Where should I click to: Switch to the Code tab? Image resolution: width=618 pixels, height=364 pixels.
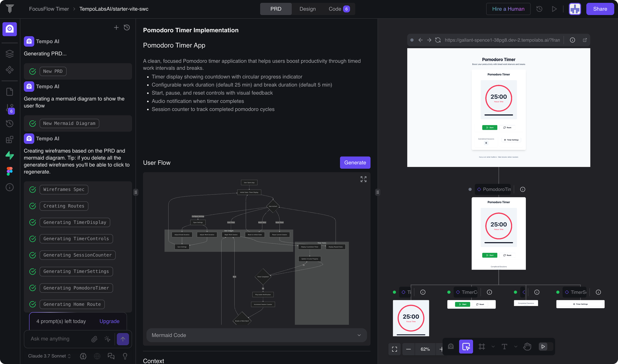tap(339, 9)
